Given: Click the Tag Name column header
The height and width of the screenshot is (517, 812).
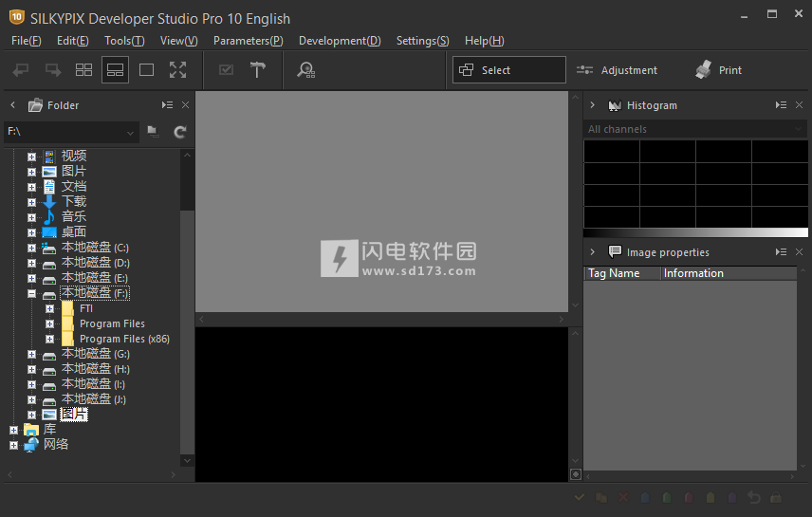Looking at the screenshot, I should pos(622,273).
